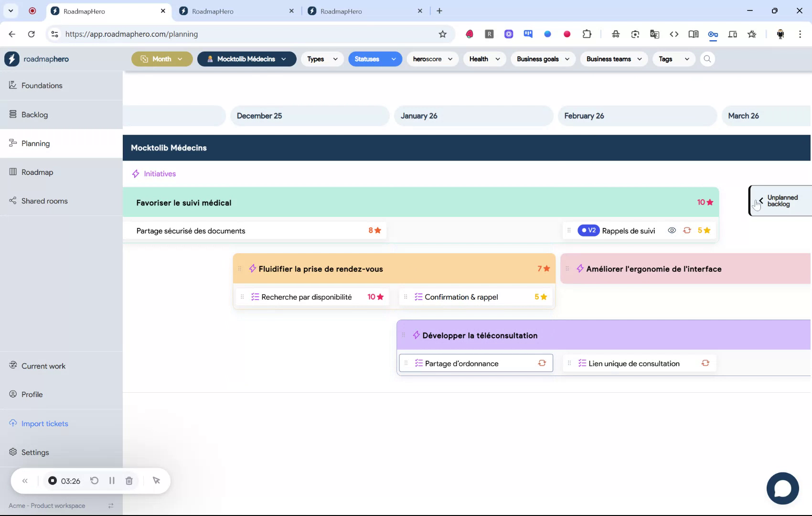Open Shared rooms from the sidebar
The height and width of the screenshot is (516, 812).
[44, 201]
